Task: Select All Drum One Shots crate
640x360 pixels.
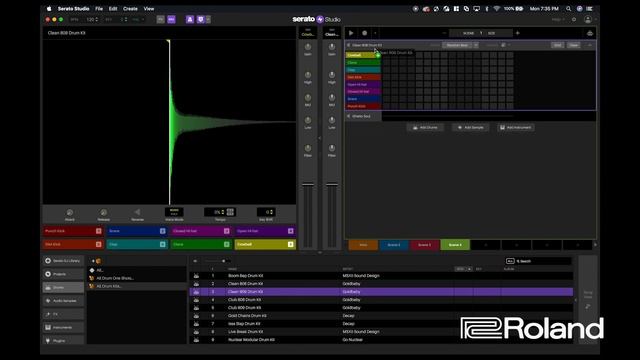Action: 137,278
